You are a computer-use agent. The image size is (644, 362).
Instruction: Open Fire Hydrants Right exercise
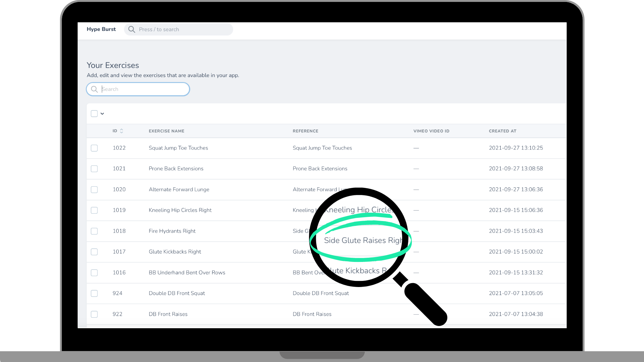click(x=172, y=231)
